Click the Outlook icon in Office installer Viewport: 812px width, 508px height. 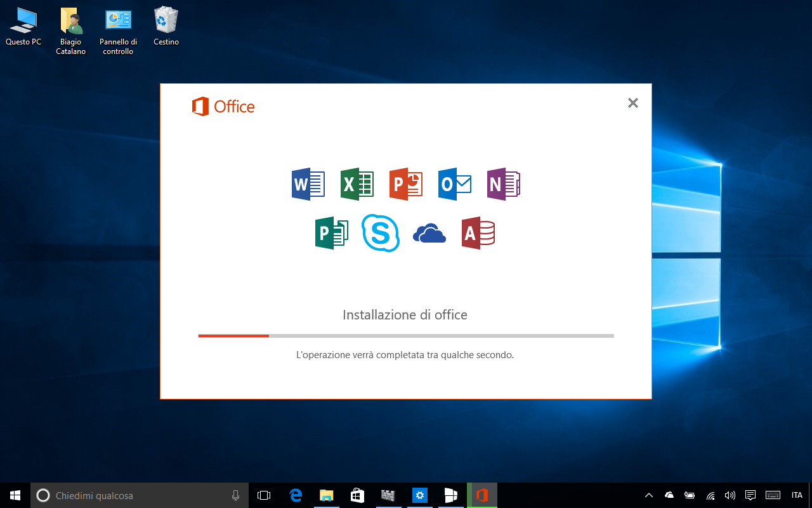pos(455,184)
